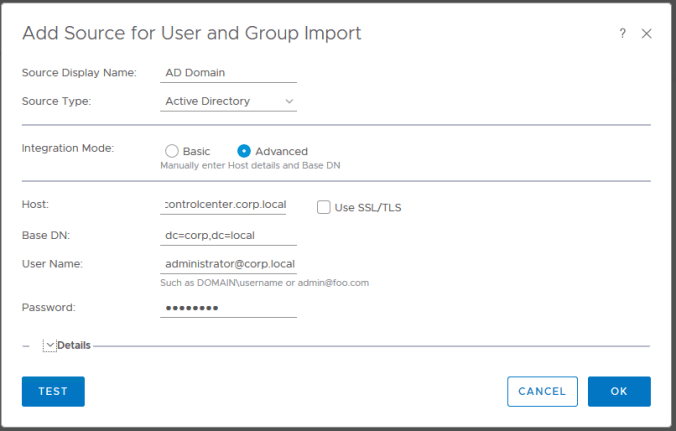Open the Source Type dropdown
This screenshot has height=431, width=676.
(228, 101)
